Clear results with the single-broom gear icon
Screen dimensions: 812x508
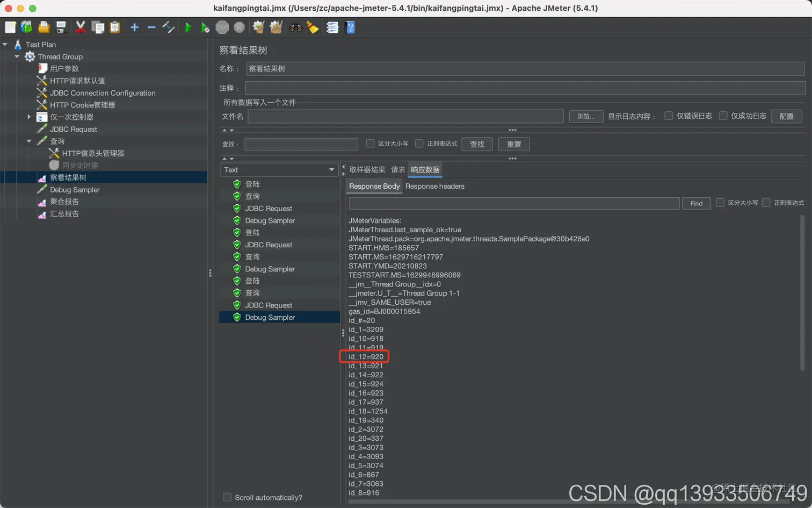(x=259, y=27)
